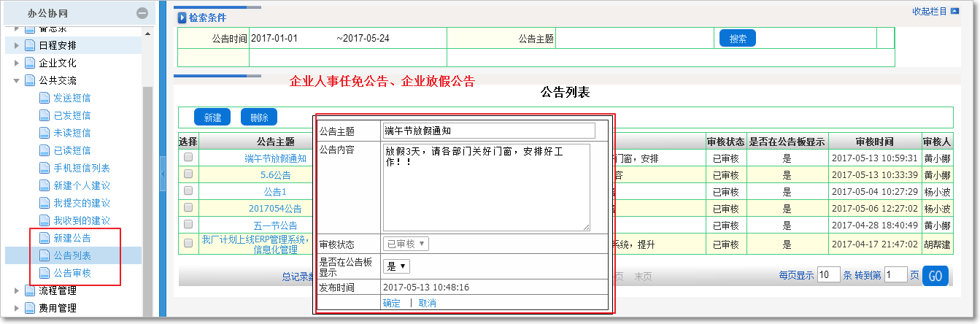Open 新建公告 in the sidebar

pos(72,238)
